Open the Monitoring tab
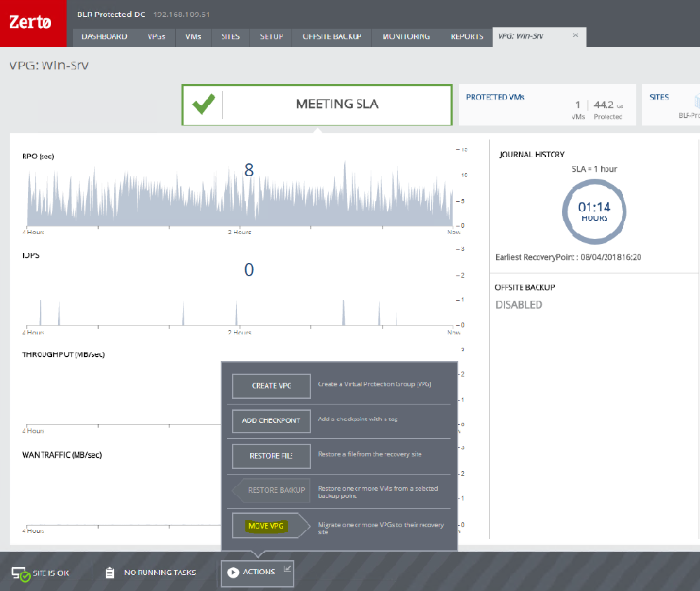The width and height of the screenshot is (700, 591). point(406,36)
